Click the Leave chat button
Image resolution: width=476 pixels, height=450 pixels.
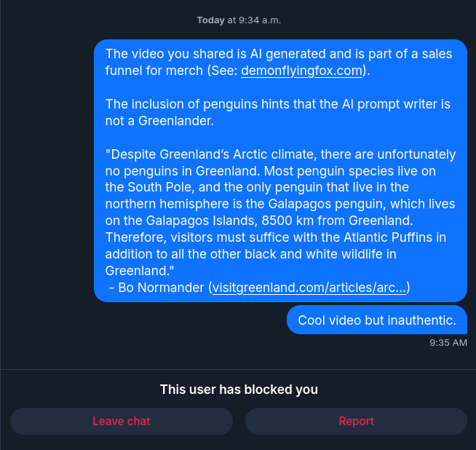coord(122,421)
